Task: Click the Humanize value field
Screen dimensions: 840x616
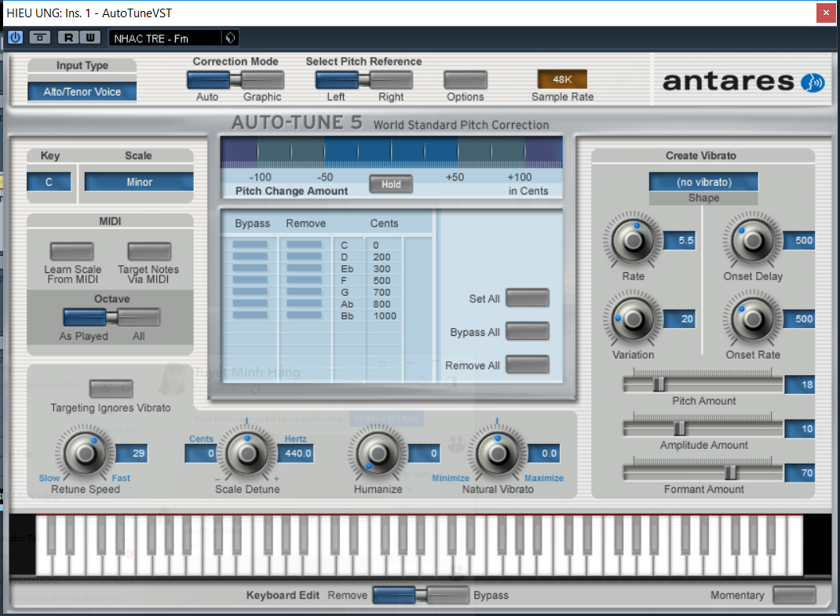Action: pos(424,453)
